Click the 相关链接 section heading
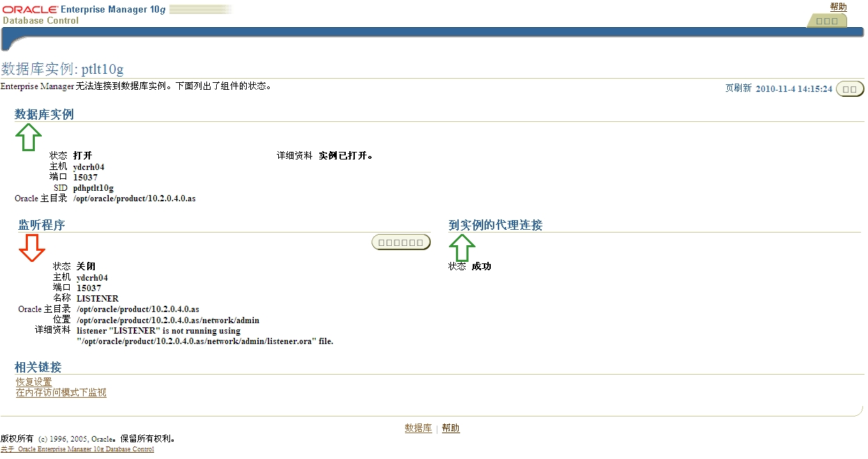Screen dimensions: 868x459 (37, 367)
